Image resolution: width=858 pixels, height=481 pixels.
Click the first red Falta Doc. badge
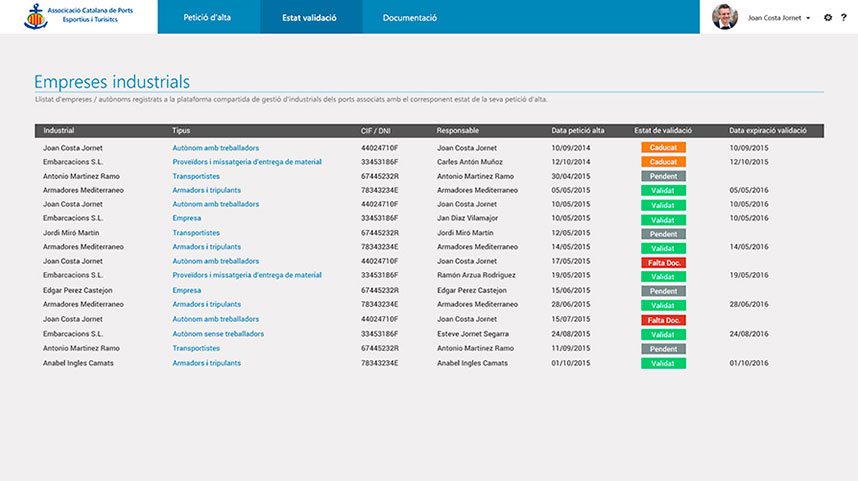point(663,262)
